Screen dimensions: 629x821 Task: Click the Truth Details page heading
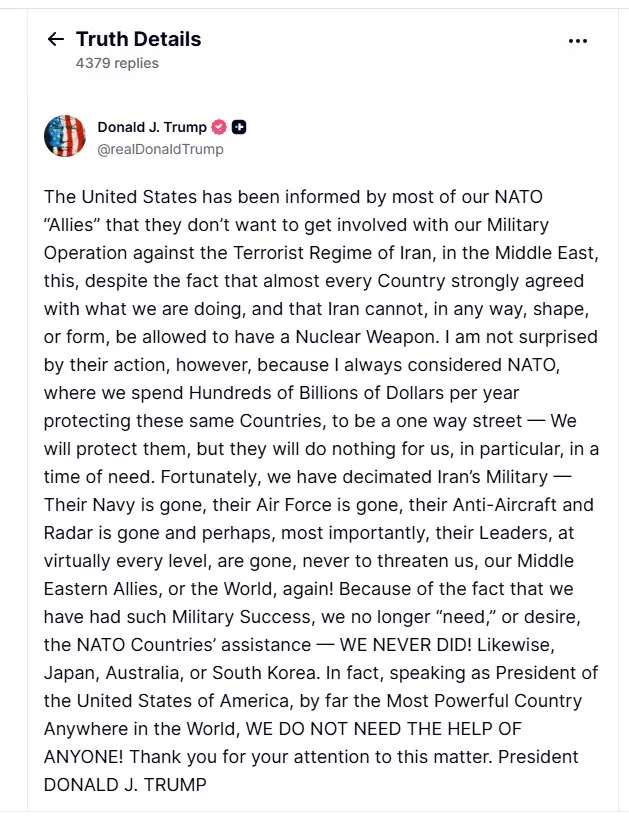[138, 39]
